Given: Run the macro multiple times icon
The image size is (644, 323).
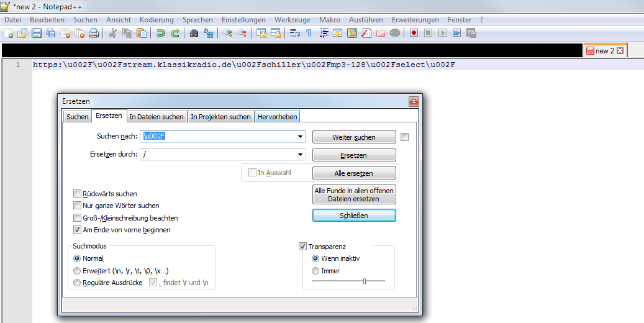Looking at the screenshot, I should point(456,34).
